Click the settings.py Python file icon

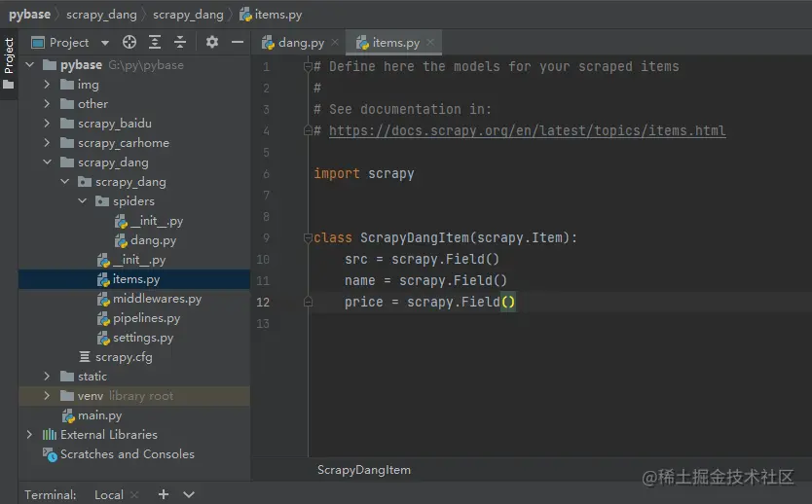(x=103, y=338)
